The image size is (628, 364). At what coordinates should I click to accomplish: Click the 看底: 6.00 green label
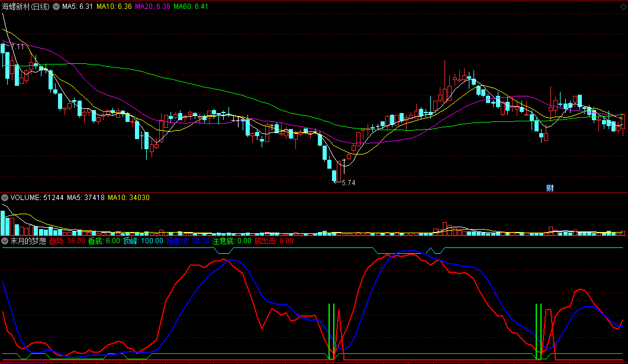[104, 241]
